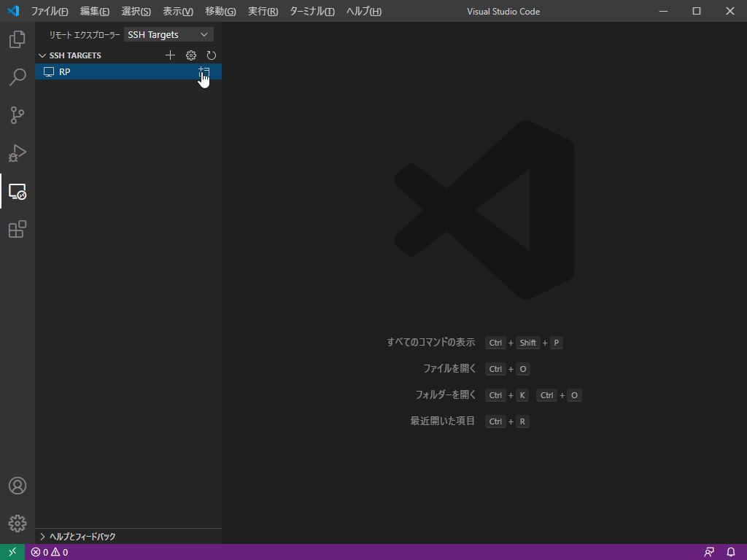Click the ファイルを開く hint text

pos(449,368)
